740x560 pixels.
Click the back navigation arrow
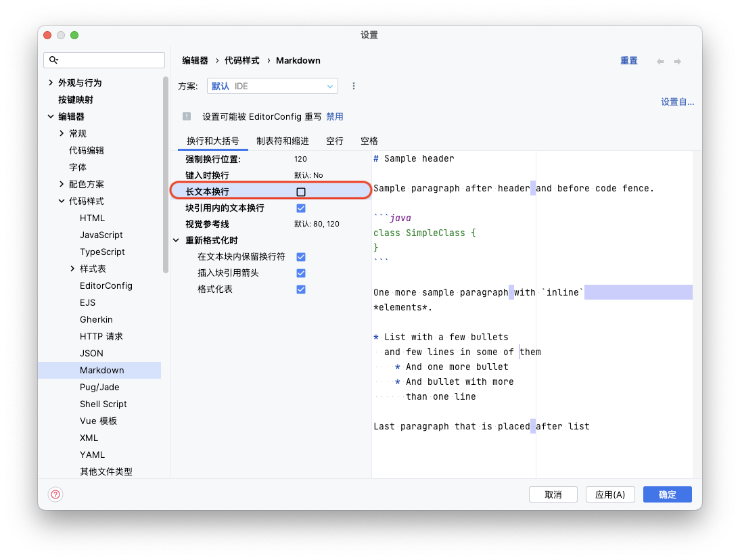tap(660, 61)
